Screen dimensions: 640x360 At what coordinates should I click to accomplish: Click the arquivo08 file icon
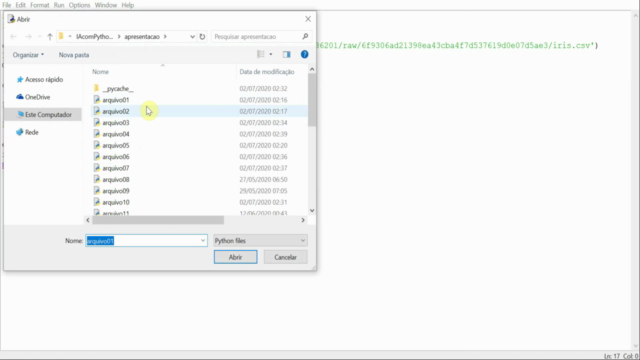(x=97, y=179)
